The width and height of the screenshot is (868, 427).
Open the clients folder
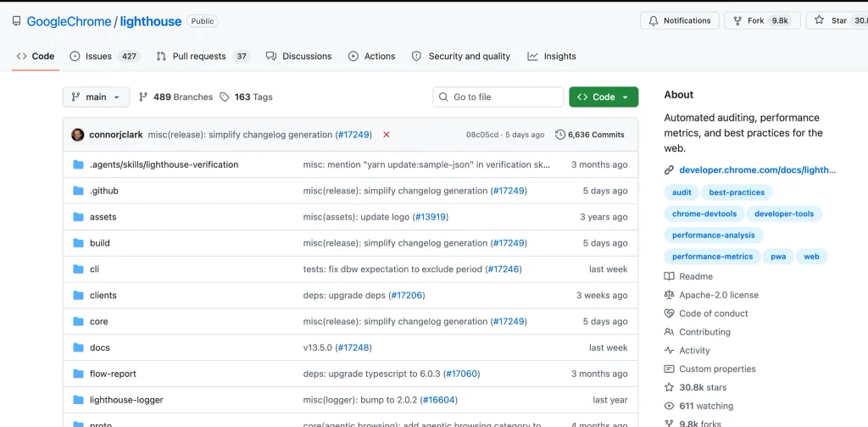(x=103, y=295)
